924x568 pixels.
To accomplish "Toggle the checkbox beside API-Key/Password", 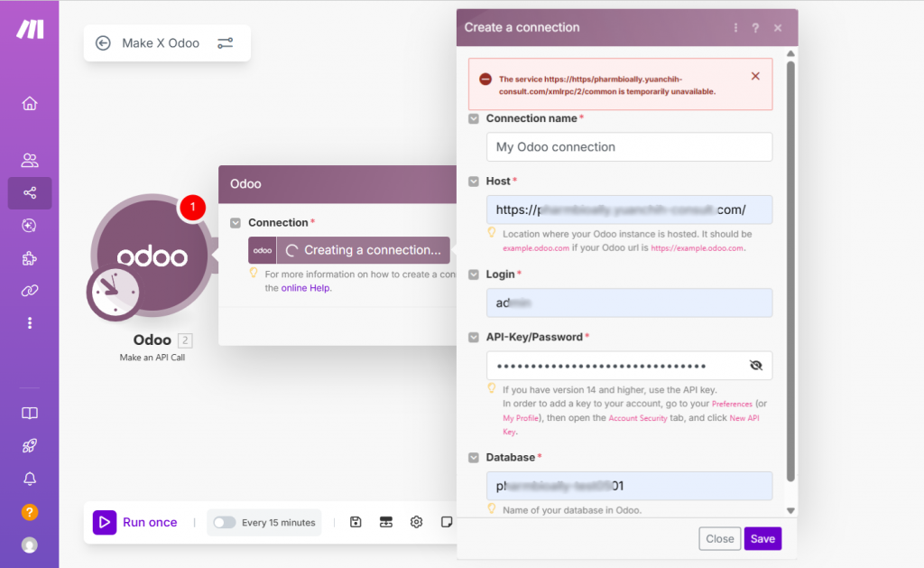I will pos(474,338).
